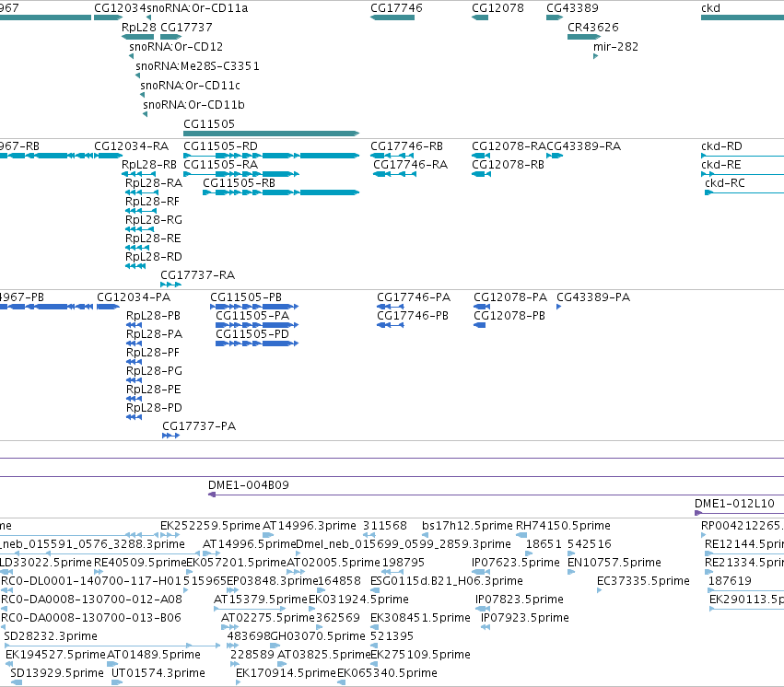Select the ckd gene label
The height and width of the screenshot is (687, 784).
[x=710, y=8]
